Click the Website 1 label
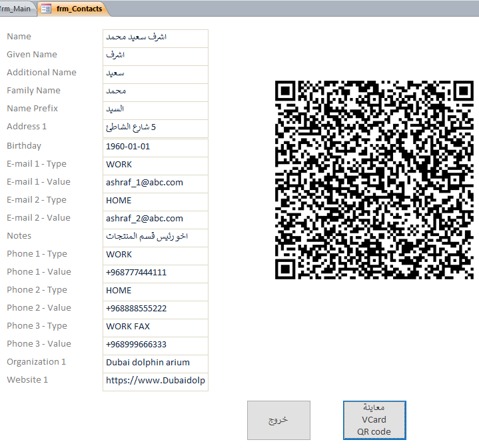The height and width of the screenshot is (448, 479). point(27,380)
